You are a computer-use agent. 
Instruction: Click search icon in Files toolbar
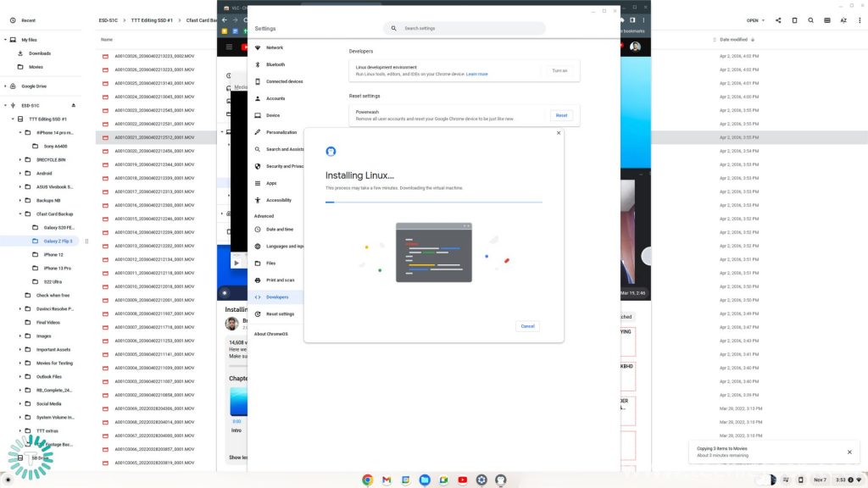pyautogui.click(x=811, y=20)
